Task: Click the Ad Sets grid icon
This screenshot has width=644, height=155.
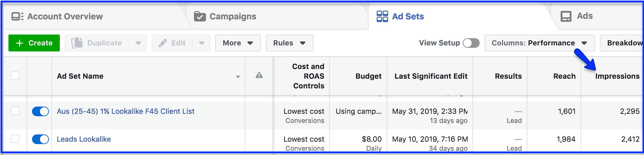Action: pos(382,16)
